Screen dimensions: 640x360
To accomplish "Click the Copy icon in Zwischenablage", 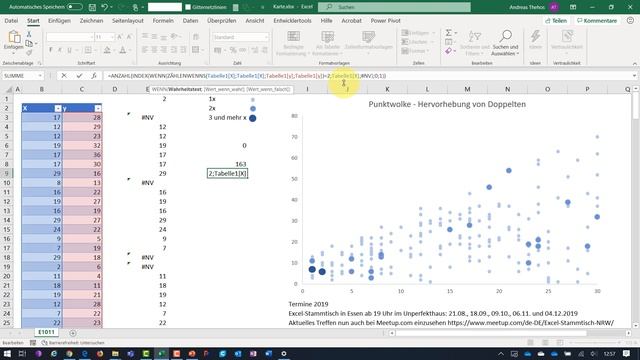I will tap(29, 43).
